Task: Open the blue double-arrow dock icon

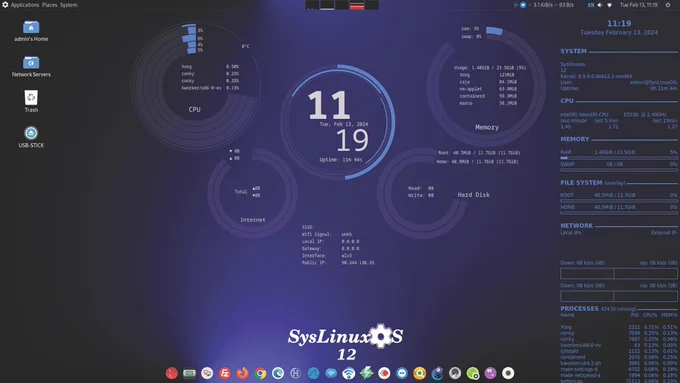Action: (402, 373)
